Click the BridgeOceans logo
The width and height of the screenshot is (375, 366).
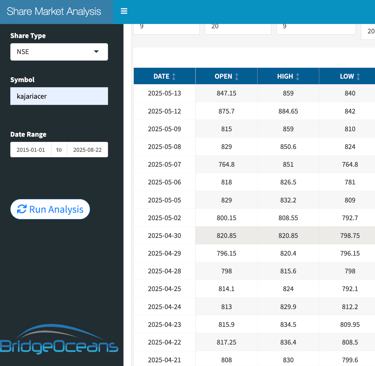pyautogui.click(x=59, y=339)
